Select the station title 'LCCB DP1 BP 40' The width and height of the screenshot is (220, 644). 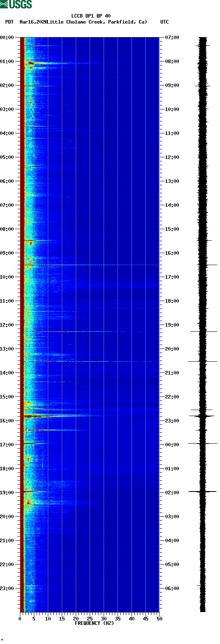91,16
